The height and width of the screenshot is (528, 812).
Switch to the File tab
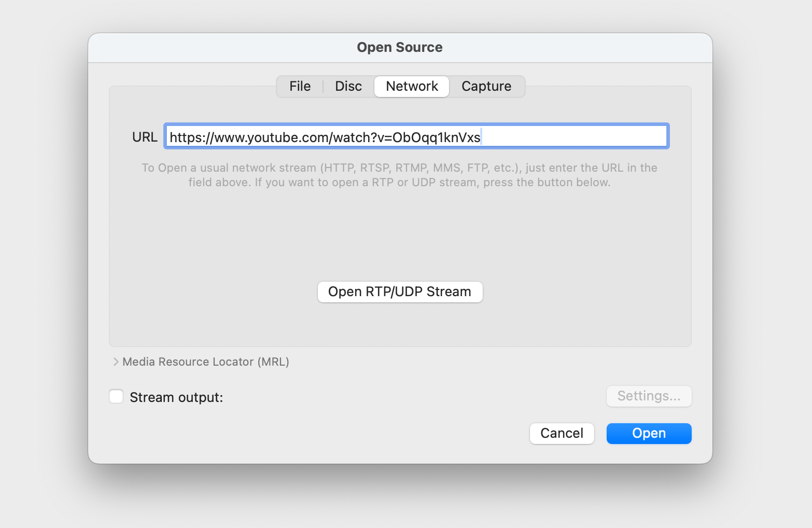tap(300, 86)
